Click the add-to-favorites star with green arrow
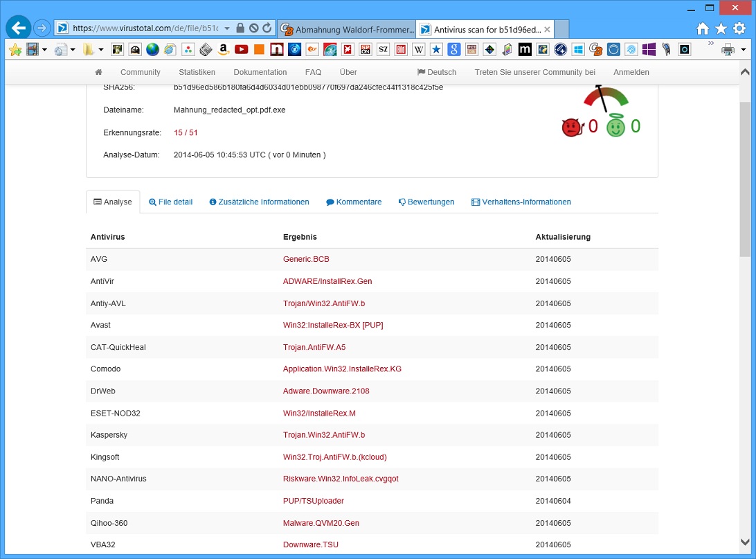The width and height of the screenshot is (756, 559). (x=15, y=49)
